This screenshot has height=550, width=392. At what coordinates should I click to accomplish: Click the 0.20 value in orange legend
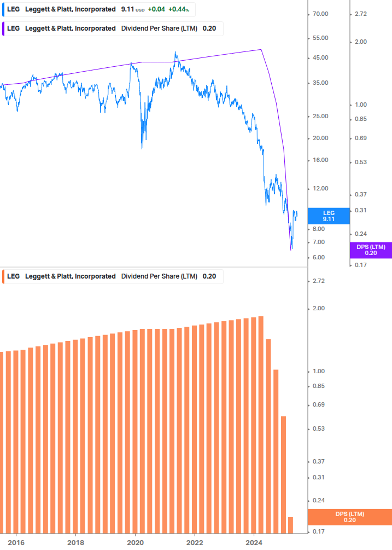(x=209, y=276)
